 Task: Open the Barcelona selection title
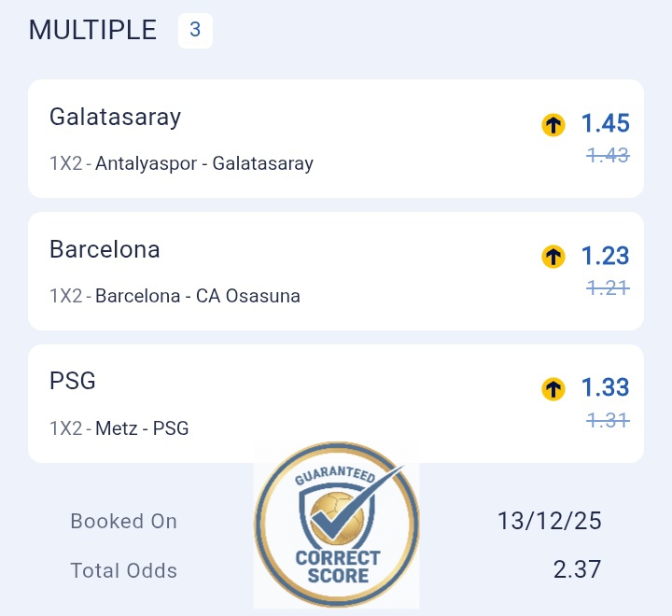(105, 250)
